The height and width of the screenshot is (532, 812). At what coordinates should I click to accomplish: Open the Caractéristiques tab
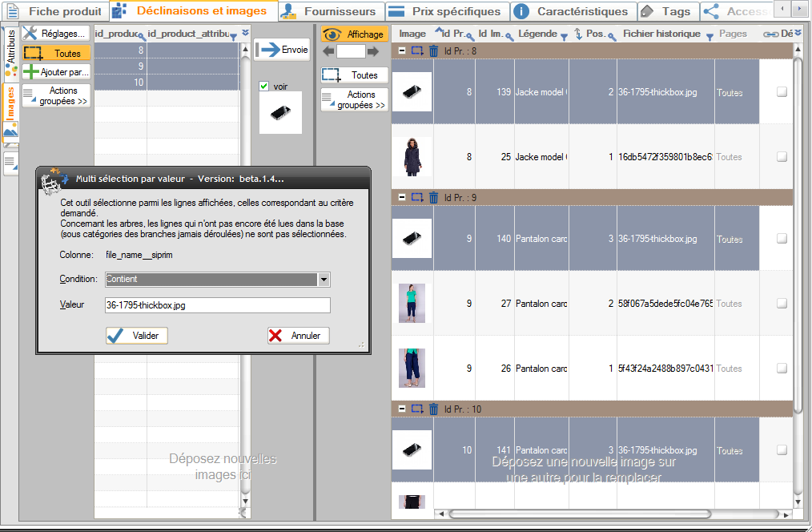[x=573, y=11]
